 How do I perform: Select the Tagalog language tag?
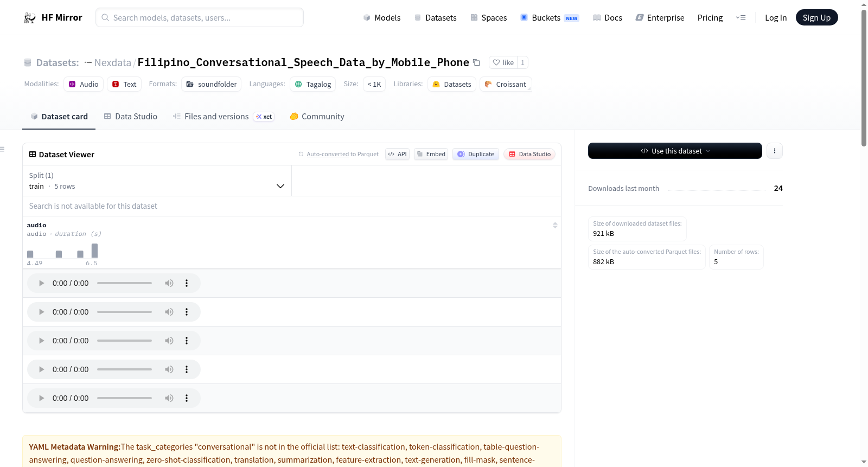[313, 84]
